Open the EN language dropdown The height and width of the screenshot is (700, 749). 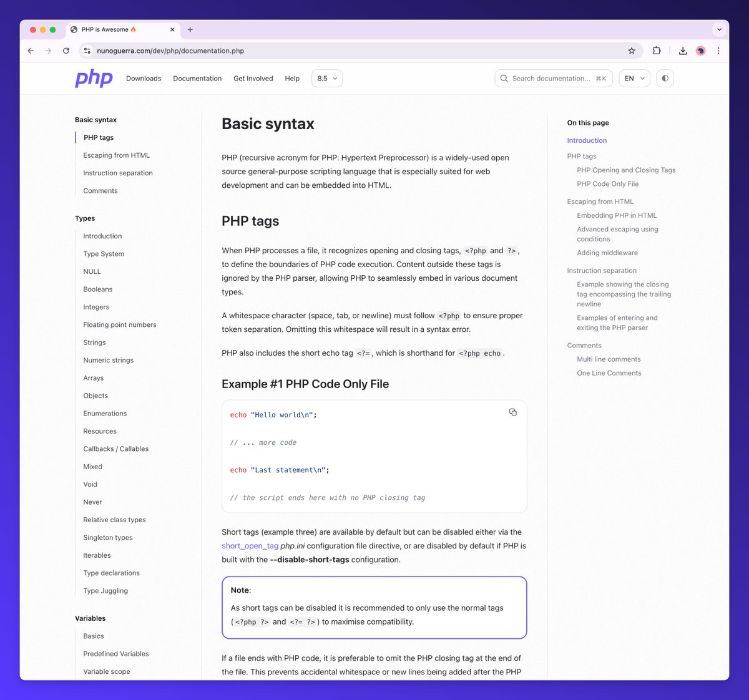pos(634,79)
